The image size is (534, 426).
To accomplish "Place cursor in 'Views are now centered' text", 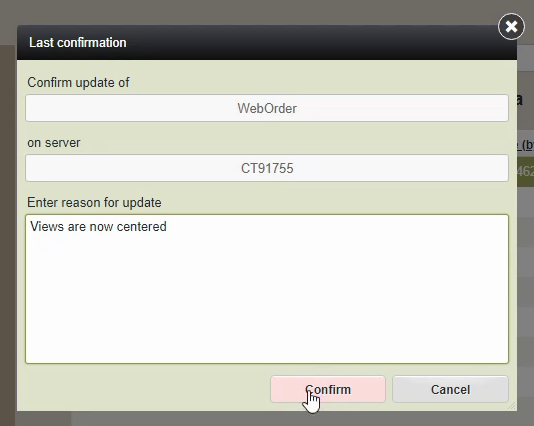I will 98,226.
